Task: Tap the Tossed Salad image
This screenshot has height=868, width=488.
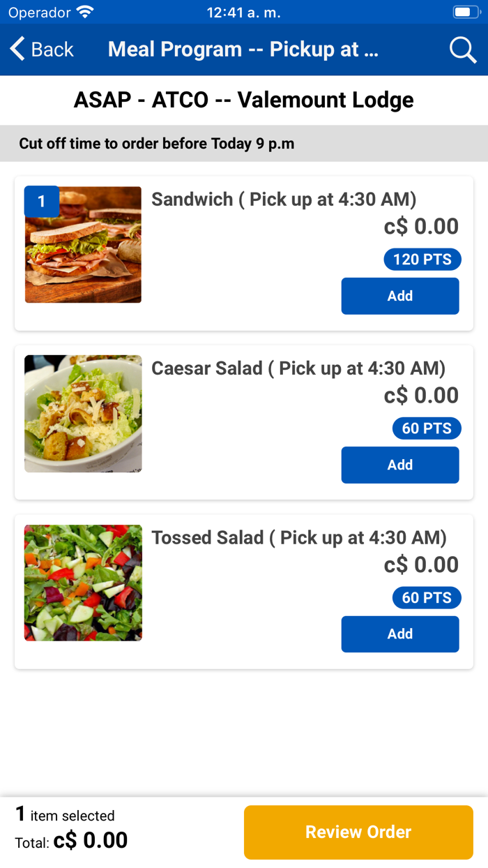Action: pos(82,583)
